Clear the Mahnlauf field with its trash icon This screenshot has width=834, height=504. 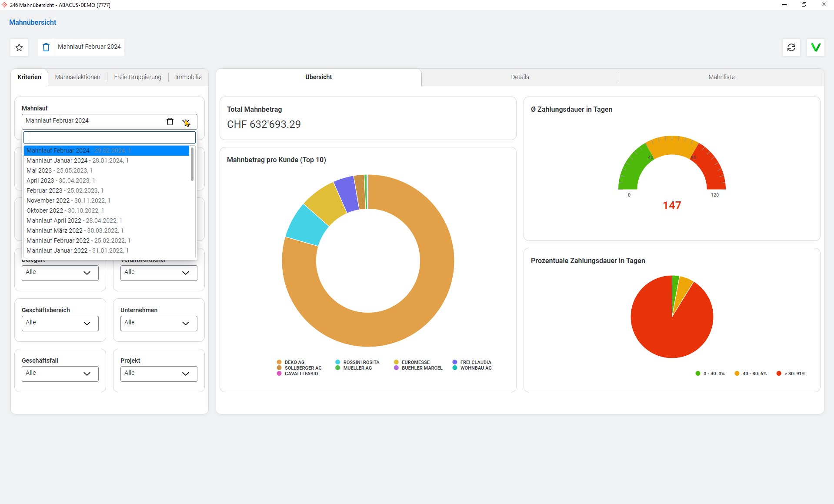[170, 122]
